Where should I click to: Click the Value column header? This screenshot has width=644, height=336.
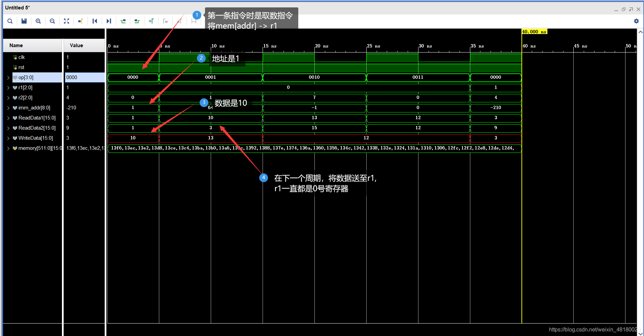pyautogui.click(x=84, y=45)
